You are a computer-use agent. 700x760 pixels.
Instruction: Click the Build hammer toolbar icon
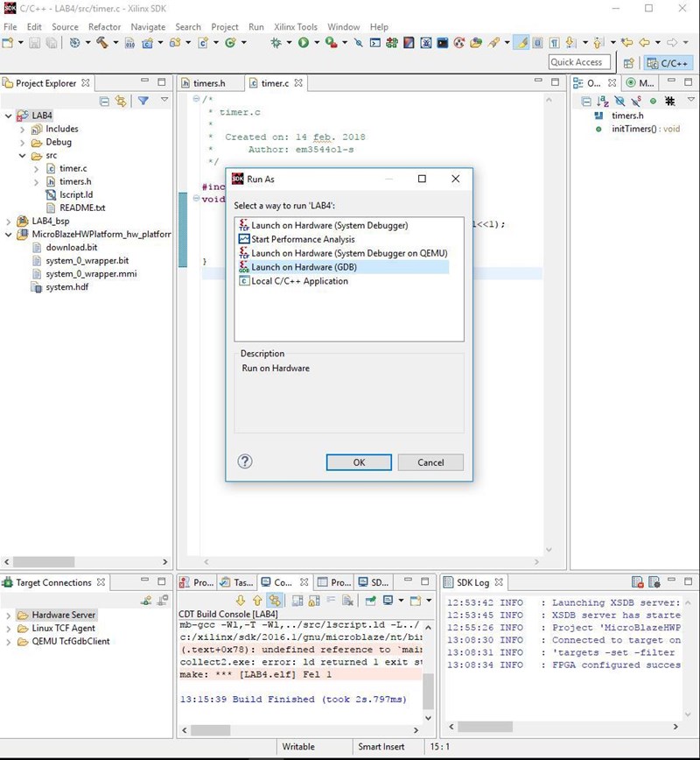tap(102, 42)
